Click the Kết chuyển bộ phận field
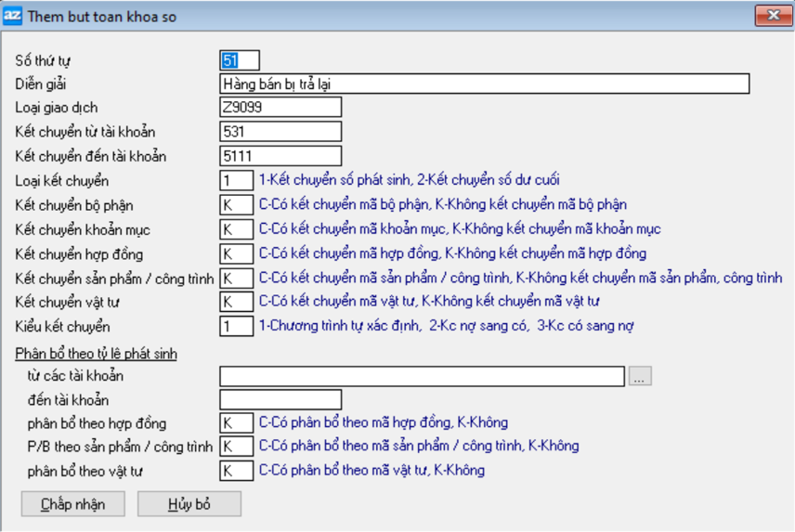Viewport: 795px width, 532px height. [237, 204]
